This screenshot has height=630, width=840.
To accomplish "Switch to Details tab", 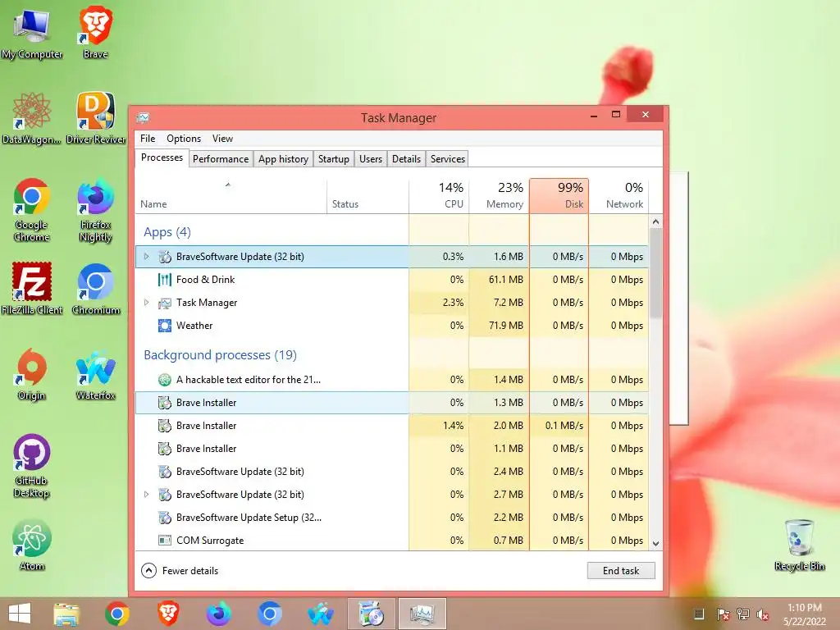I will 406,159.
